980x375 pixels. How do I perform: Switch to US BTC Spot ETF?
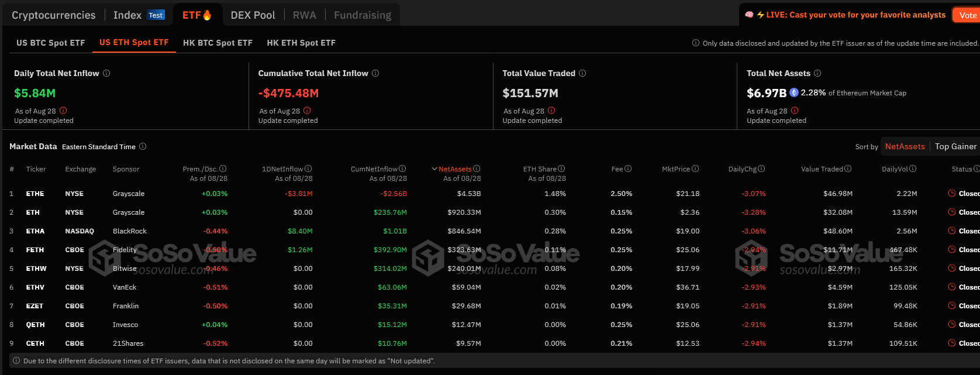click(x=51, y=43)
